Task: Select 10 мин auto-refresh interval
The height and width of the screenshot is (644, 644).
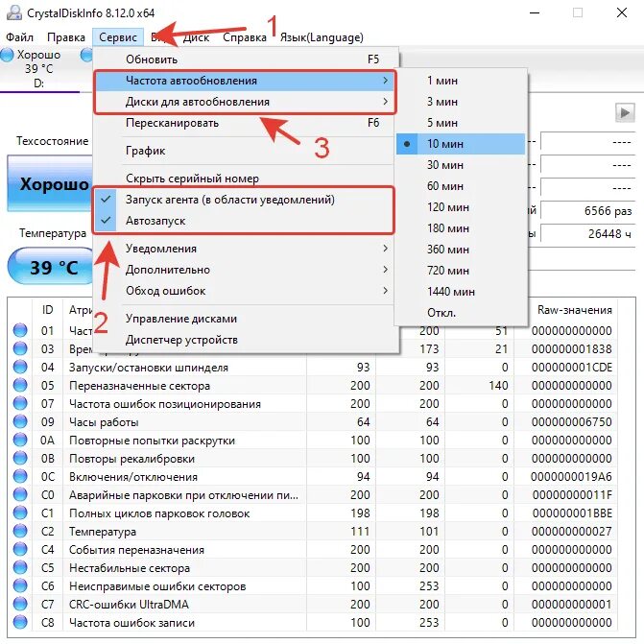Action: 461,144
